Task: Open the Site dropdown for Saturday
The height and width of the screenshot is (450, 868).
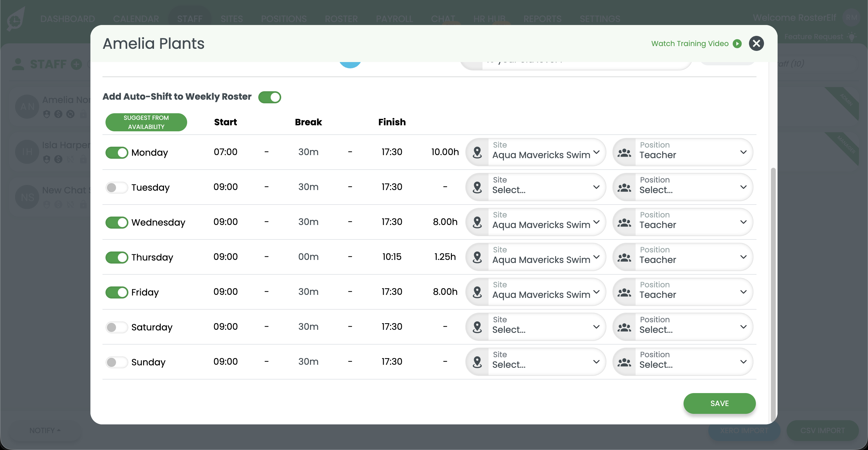Action: (536, 327)
